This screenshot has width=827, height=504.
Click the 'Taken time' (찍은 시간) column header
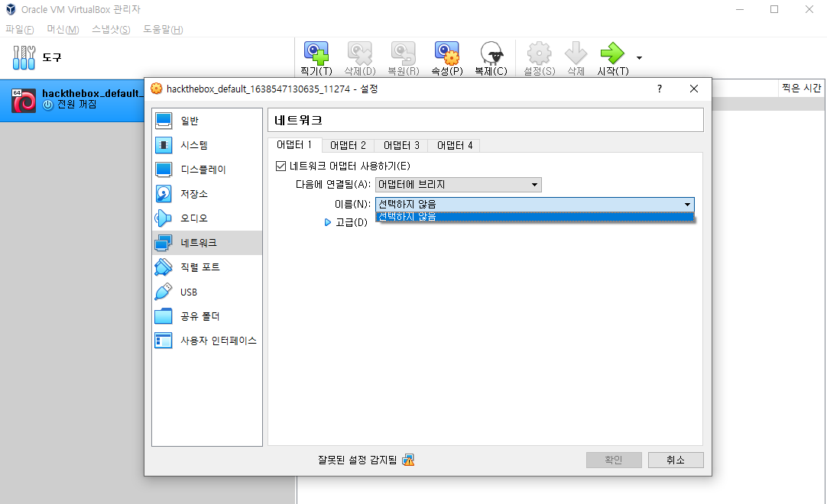tap(801, 88)
